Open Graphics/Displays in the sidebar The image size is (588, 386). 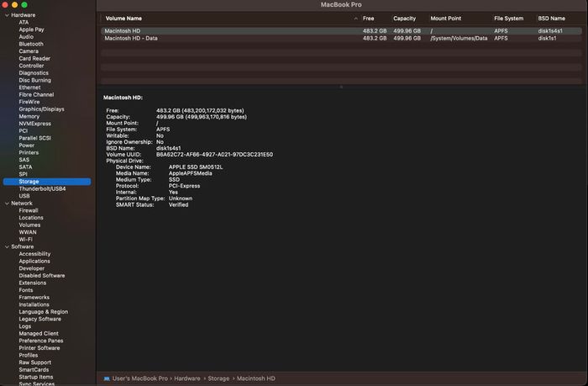pos(42,109)
